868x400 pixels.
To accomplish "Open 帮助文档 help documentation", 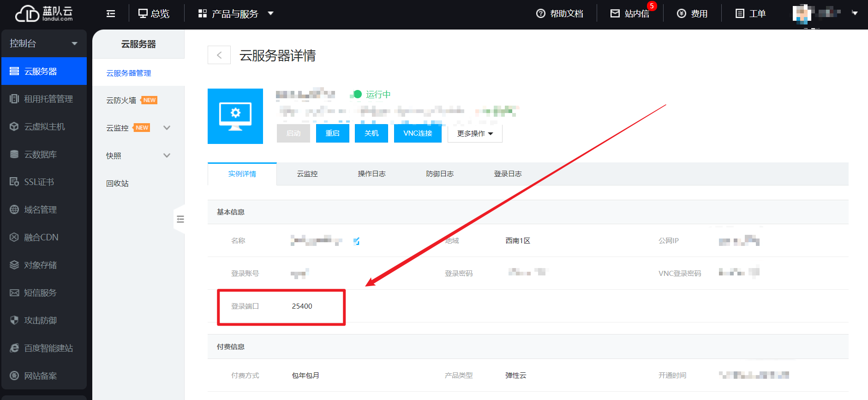I will [x=560, y=14].
